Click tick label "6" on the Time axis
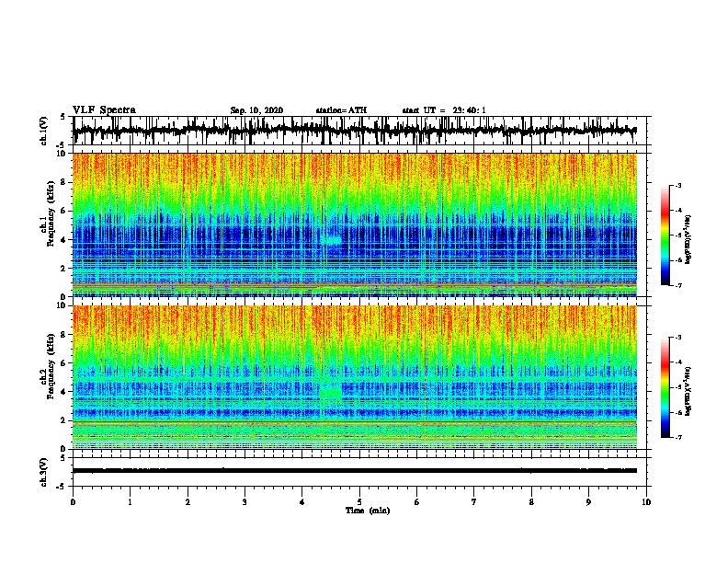 [417, 502]
